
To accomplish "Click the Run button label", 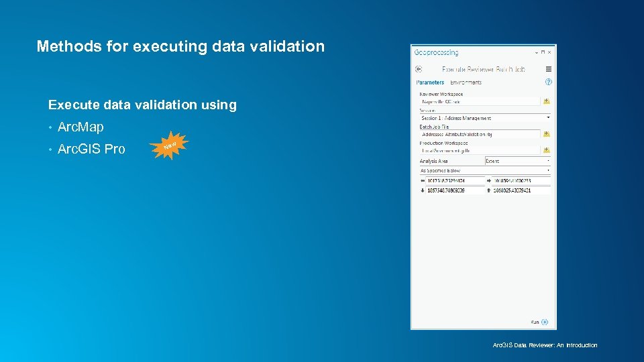I will 535,322.
